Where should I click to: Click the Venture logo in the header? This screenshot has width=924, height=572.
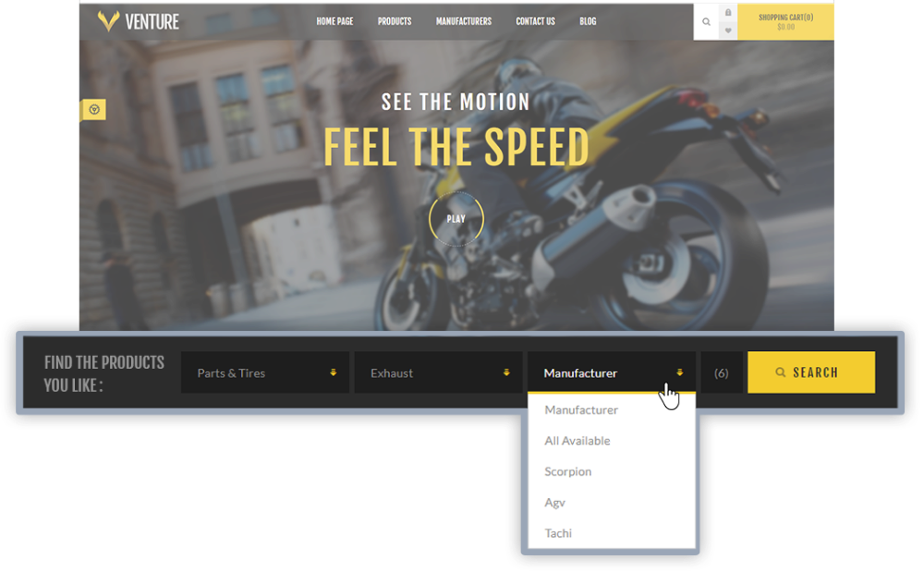pos(139,20)
